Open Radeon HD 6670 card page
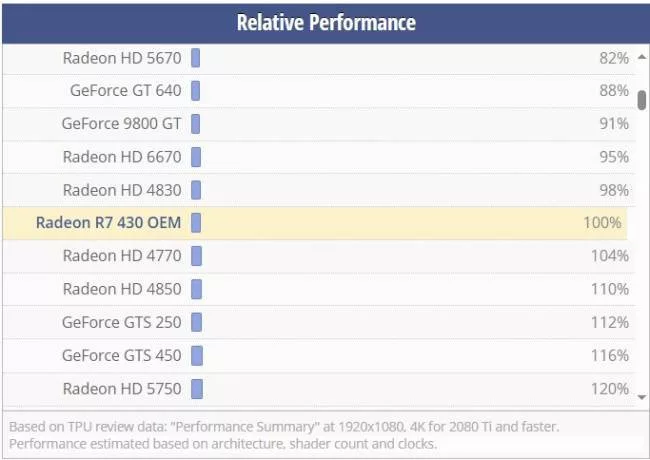650x460 pixels. coord(122,157)
